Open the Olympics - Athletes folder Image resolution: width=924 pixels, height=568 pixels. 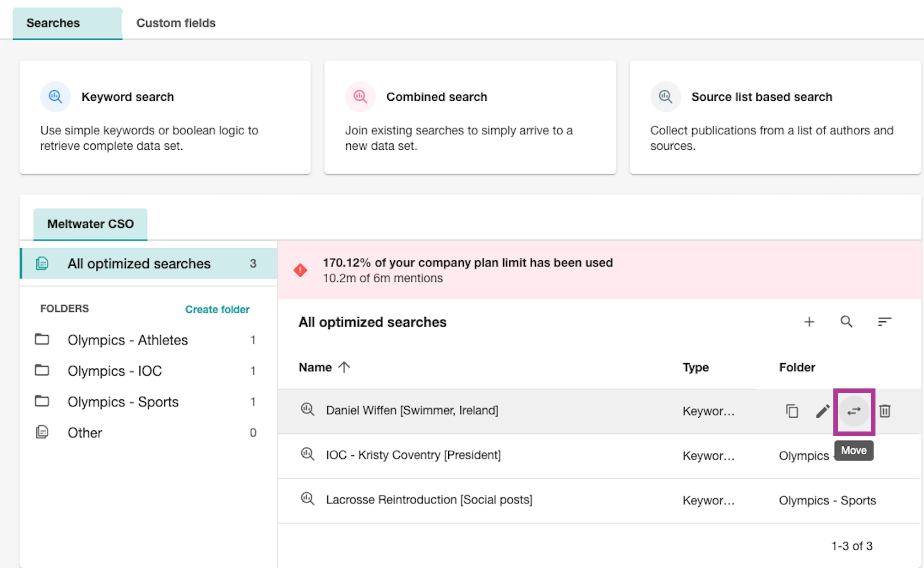[x=127, y=340]
